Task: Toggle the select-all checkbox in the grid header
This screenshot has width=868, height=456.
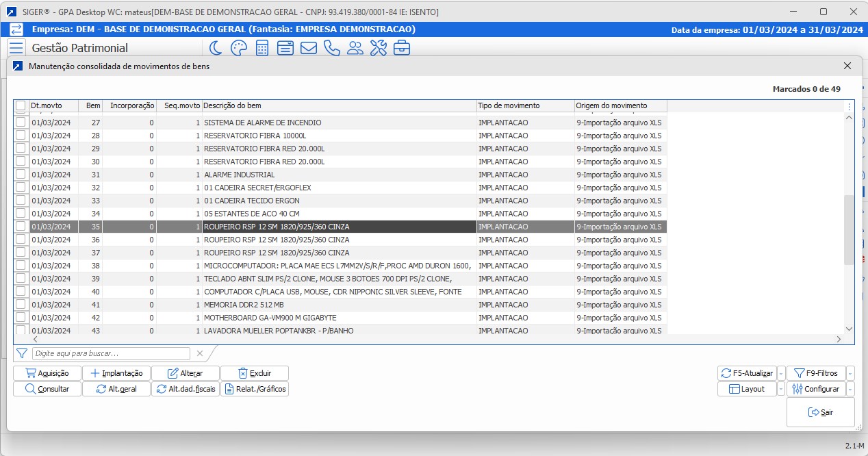Action: (x=21, y=105)
